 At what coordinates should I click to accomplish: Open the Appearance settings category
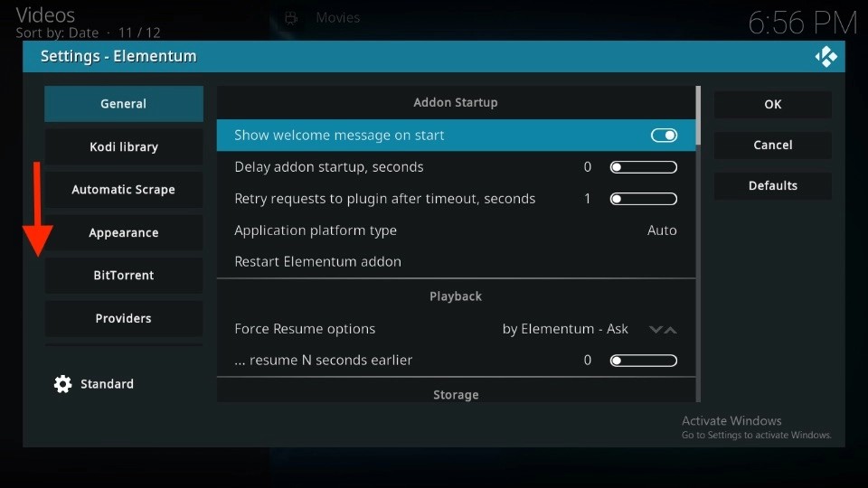click(124, 232)
